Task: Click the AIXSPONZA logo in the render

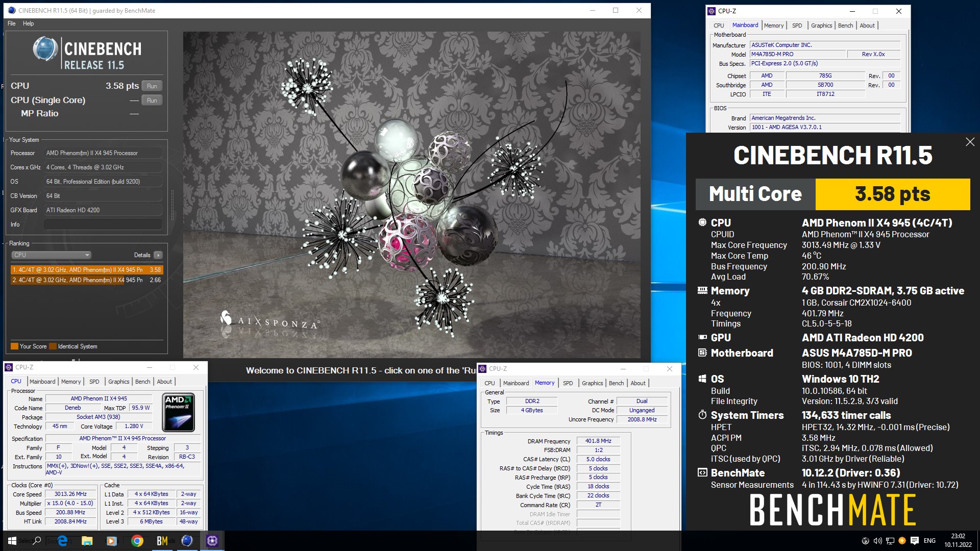Action: click(x=269, y=321)
